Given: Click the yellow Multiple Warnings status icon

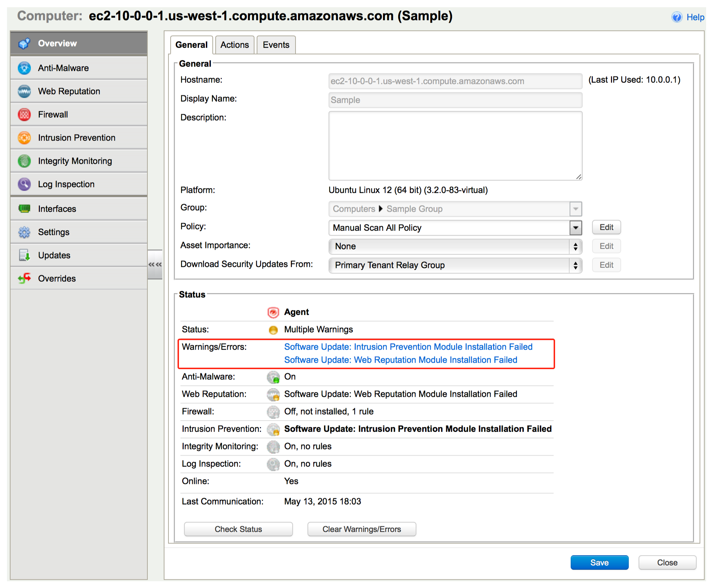Looking at the screenshot, I should pyautogui.click(x=273, y=330).
